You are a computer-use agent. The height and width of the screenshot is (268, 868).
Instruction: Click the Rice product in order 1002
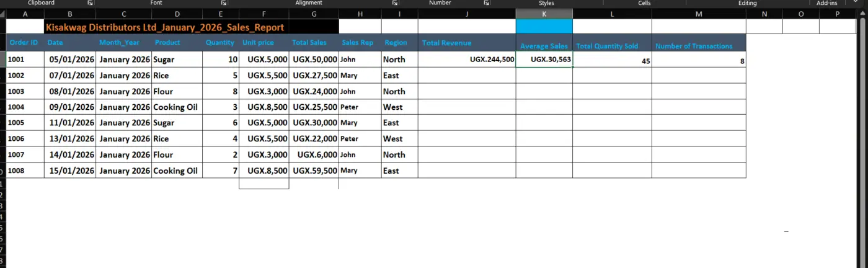(x=177, y=75)
